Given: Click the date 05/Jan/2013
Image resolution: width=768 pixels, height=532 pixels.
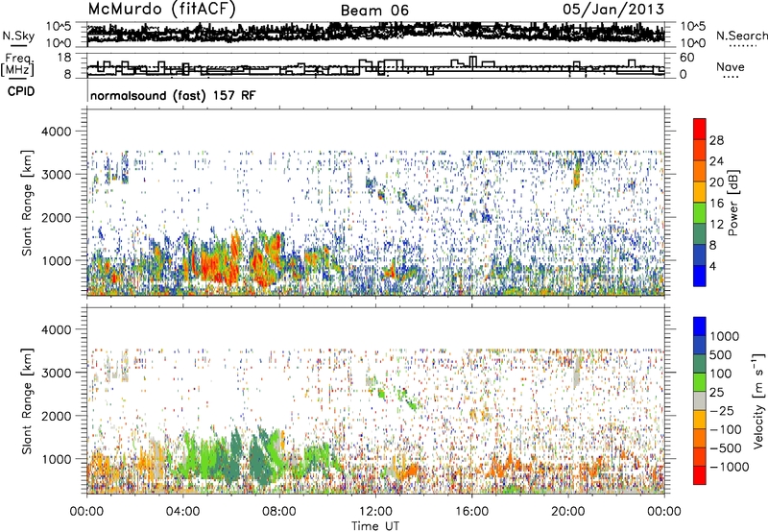Looking at the screenshot, I should coord(613,9).
